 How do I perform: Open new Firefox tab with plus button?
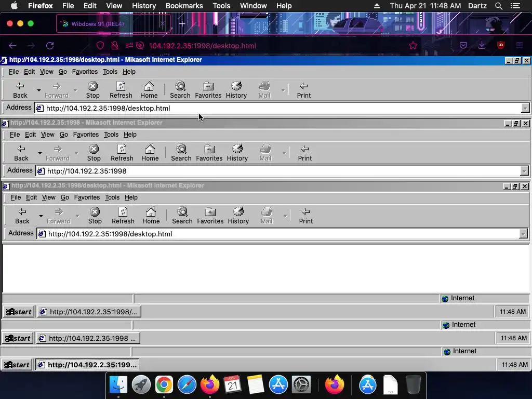[x=182, y=24]
